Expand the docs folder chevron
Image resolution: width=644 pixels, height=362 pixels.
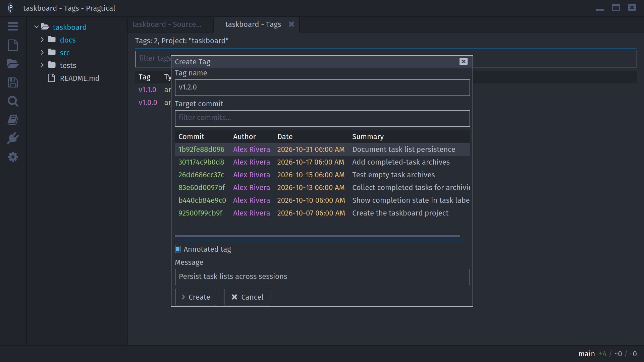click(42, 40)
